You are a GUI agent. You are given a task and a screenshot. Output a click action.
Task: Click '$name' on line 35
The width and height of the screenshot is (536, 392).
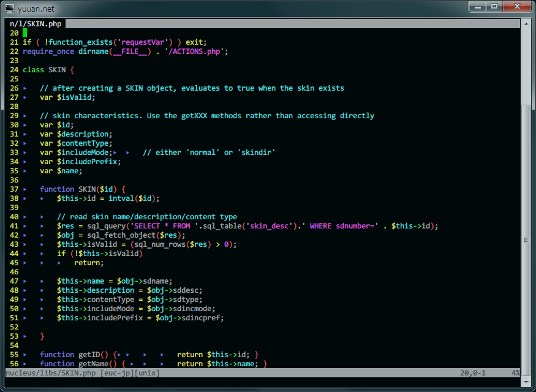pos(67,171)
